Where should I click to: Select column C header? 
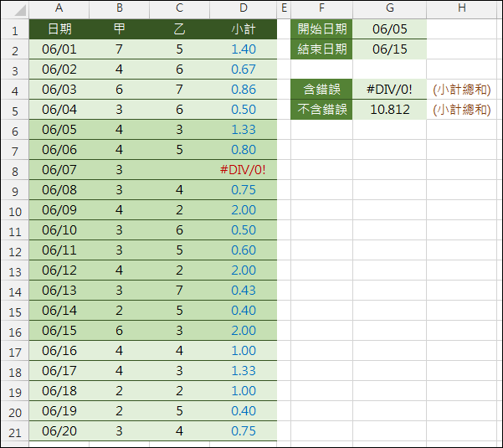(x=180, y=8)
